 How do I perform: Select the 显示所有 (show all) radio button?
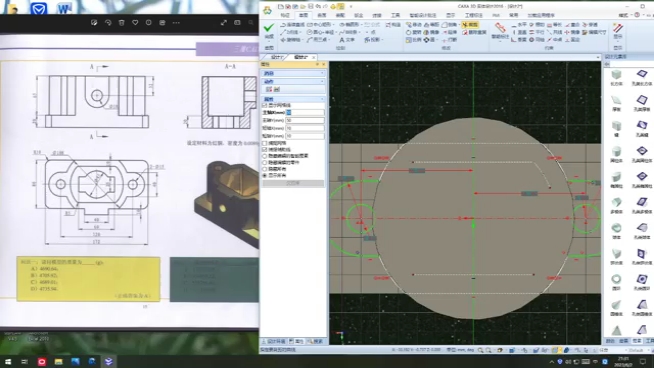[x=264, y=176]
